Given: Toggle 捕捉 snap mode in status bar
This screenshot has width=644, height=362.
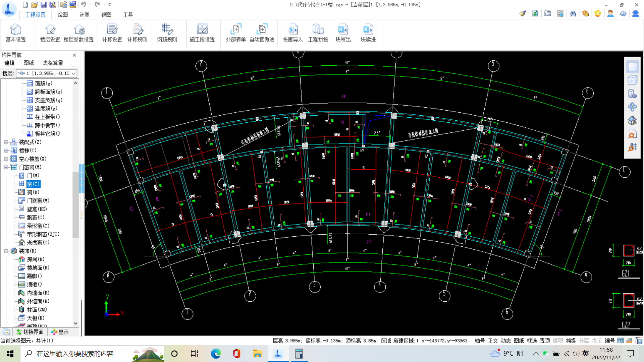Looking at the screenshot, I should coord(571,341).
